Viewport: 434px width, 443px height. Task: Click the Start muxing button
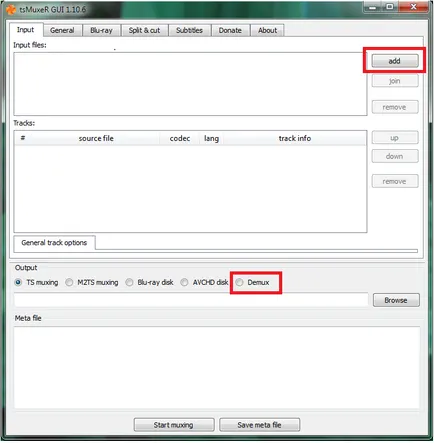click(x=174, y=425)
